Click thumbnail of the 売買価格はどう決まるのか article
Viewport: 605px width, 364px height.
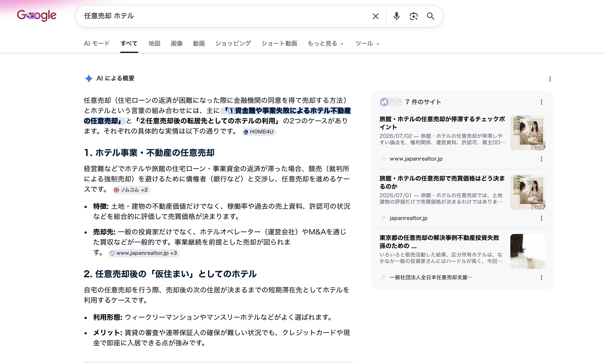click(528, 192)
